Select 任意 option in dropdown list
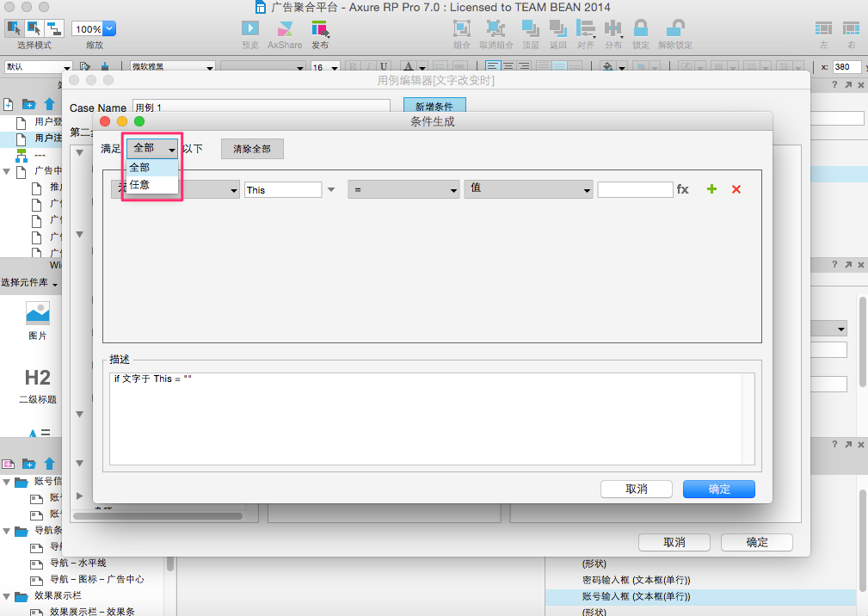The height and width of the screenshot is (616, 868). pos(140,184)
